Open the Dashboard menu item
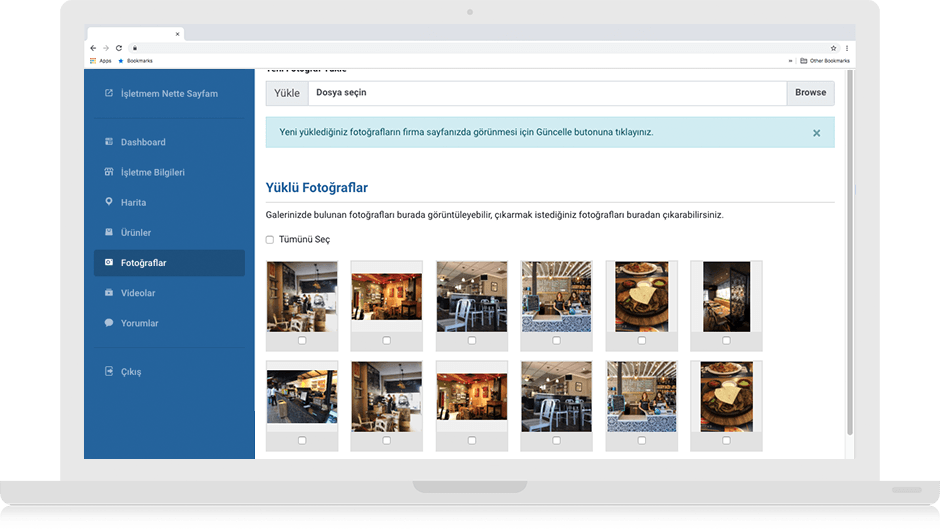 pos(143,142)
